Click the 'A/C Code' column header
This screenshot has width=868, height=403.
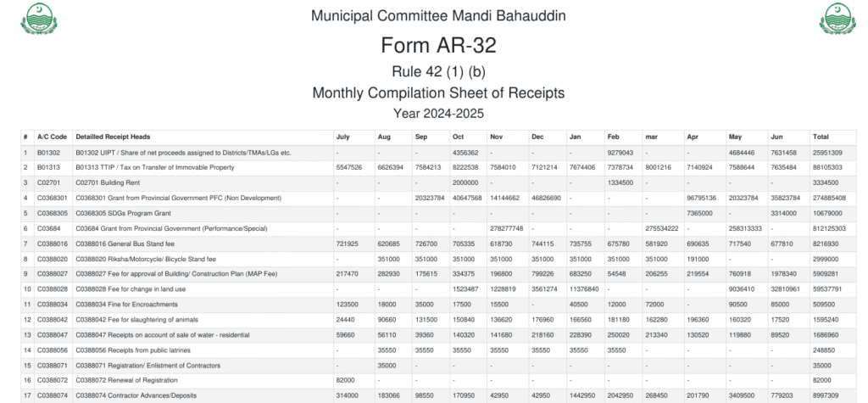(51, 137)
